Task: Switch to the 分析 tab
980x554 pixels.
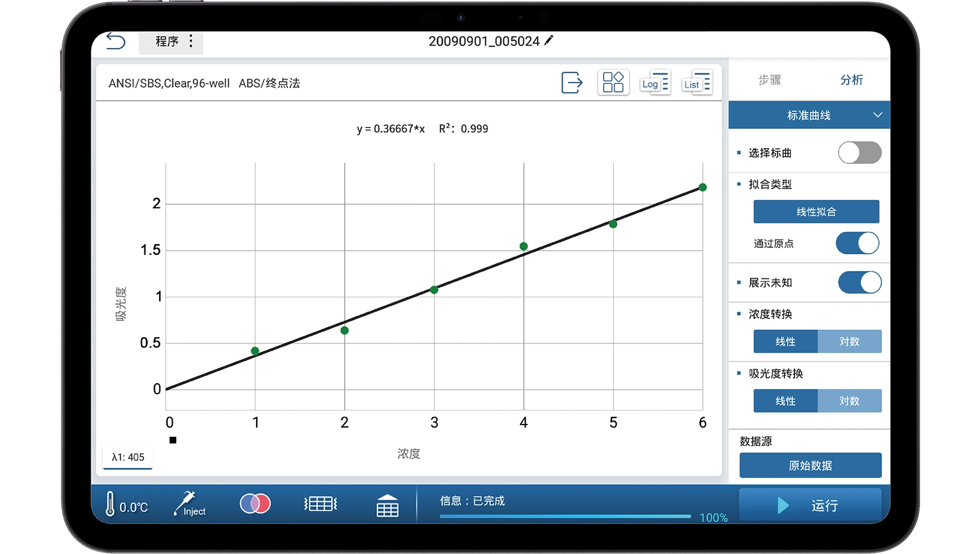Action: click(x=851, y=80)
